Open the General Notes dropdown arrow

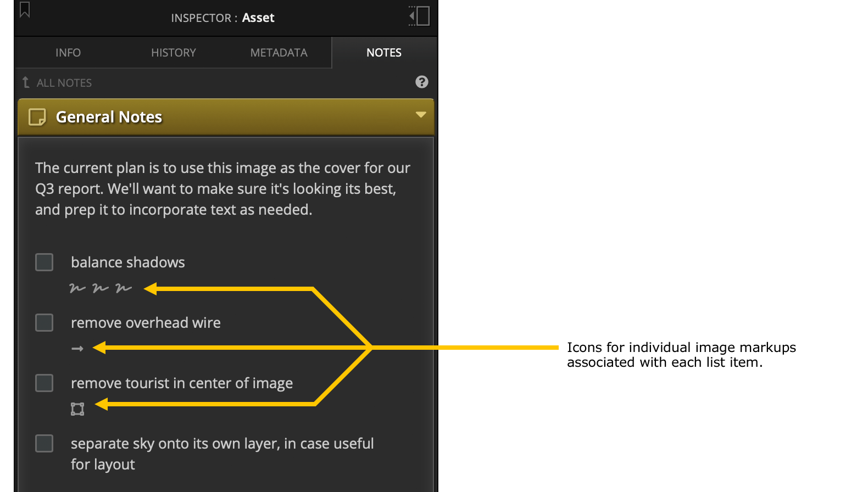click(x=421, y=115)
